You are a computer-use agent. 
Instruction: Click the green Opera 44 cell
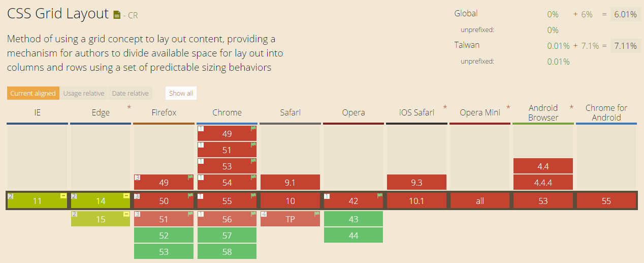click(x=353, y=235)
